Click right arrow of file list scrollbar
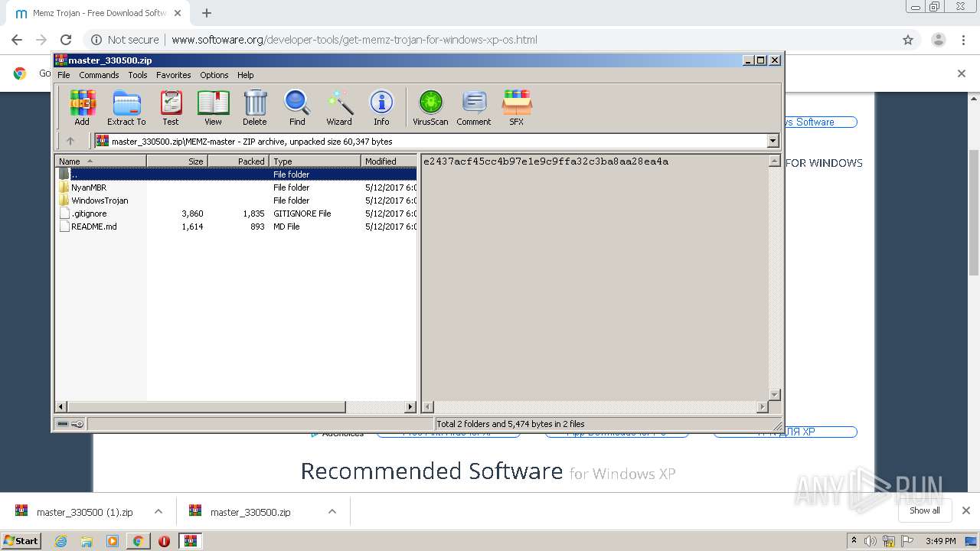Screen dimensions: 980x551 pos(410,407)
